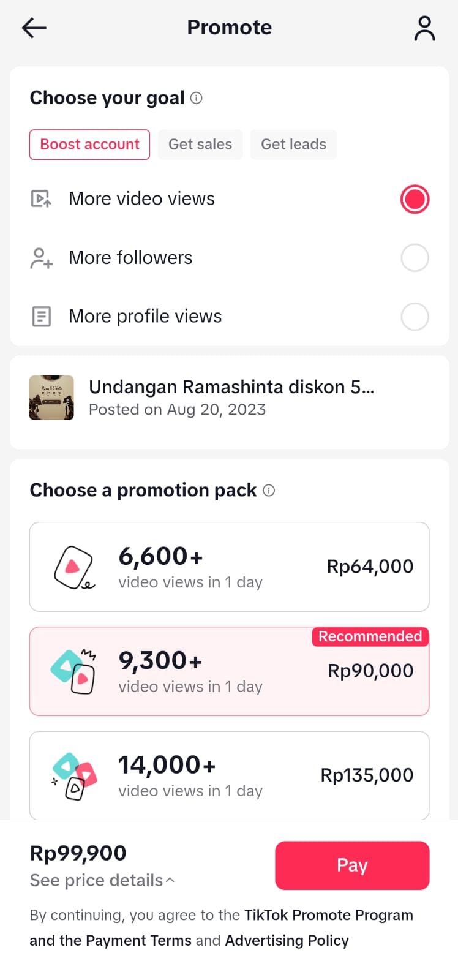Tap info icon beside promotion pack heading
Viewport: 458px width, 980px height.
(269, 491)
